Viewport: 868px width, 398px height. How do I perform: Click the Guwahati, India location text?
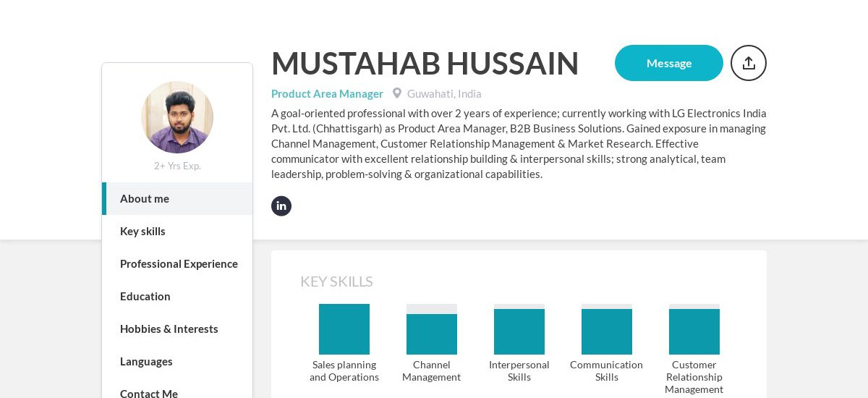click(444, 93)
